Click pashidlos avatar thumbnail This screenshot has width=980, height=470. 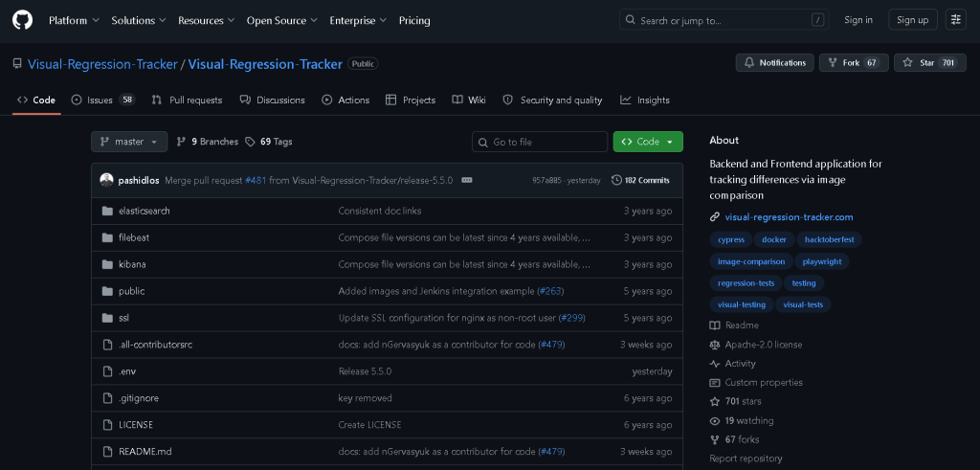[x=107, y=180]
